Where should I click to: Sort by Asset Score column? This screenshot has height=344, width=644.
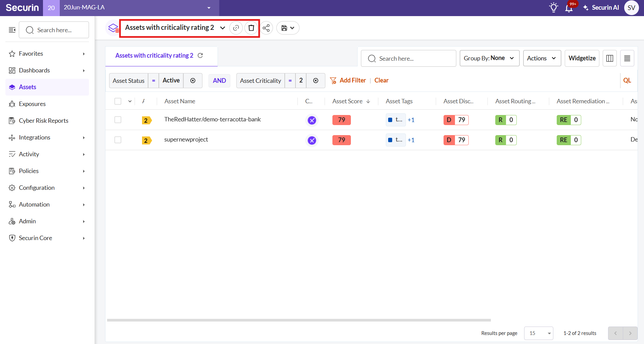click(x=351, y=101)
